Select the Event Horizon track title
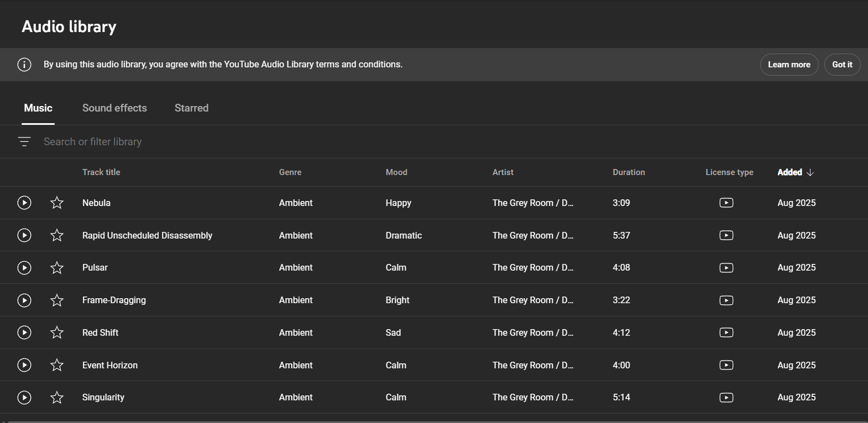 point(110,365)
